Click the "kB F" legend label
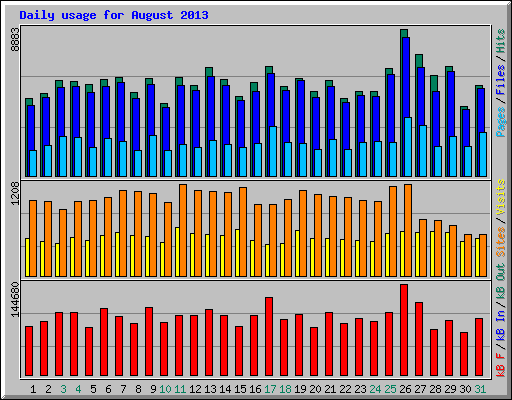This screenshot has width=512, height=400. (x=501, y=365)
